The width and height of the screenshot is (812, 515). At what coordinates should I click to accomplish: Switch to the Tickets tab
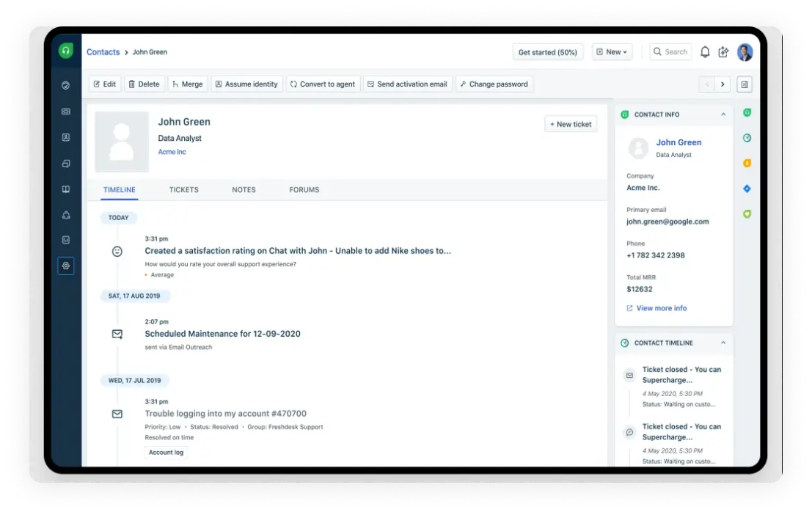click(183, 189)
